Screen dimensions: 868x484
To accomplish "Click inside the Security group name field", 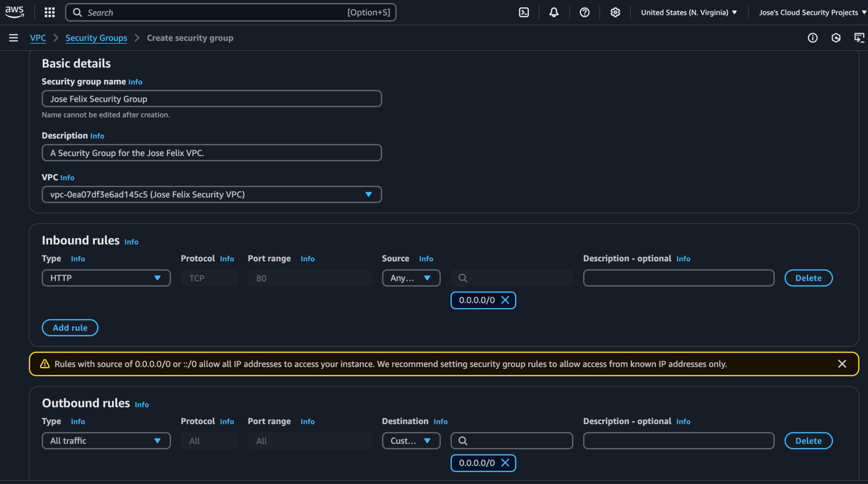I will [x=212, y=98].
